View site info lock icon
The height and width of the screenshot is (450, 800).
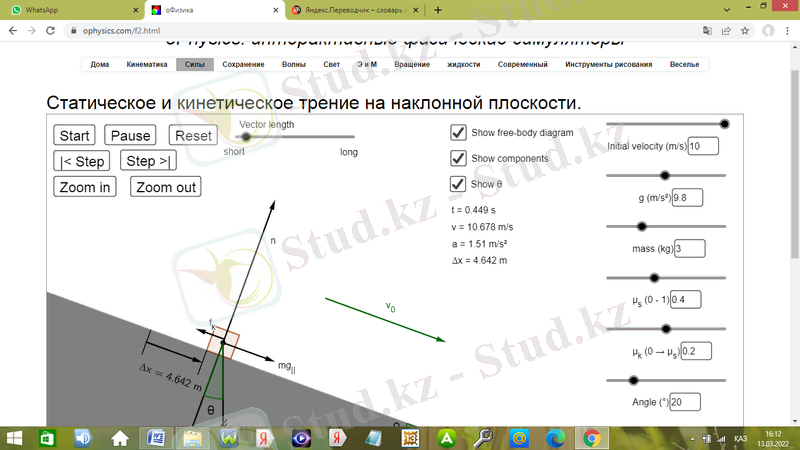(x=73, y=31)
